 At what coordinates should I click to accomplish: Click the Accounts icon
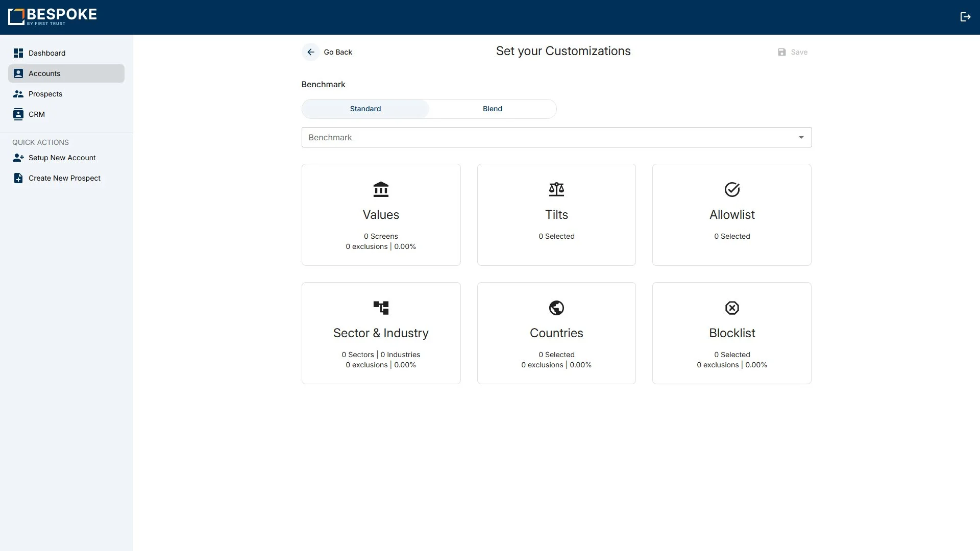point(18,73)
